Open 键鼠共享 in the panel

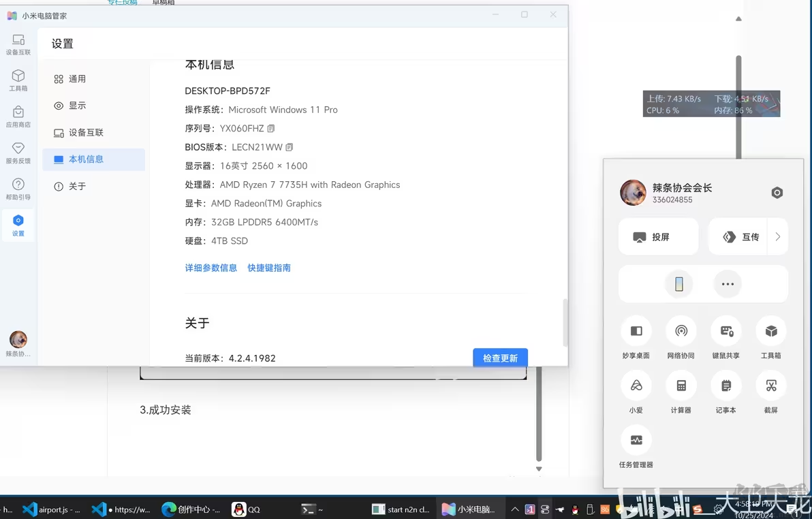coord(726,338)
